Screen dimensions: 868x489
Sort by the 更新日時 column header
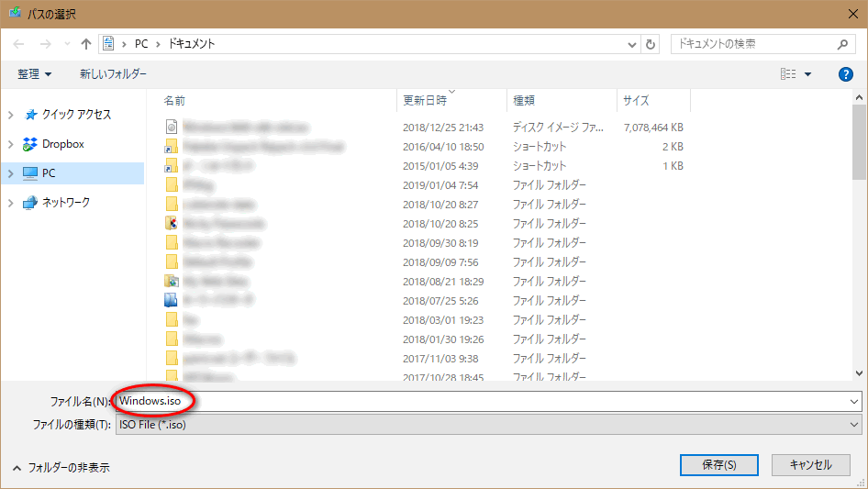(425, 100)
